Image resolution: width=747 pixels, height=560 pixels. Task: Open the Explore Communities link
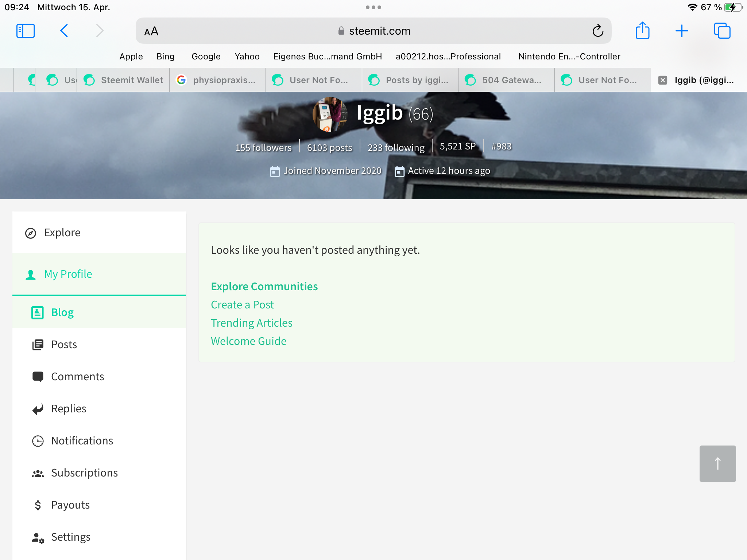[264, 287]
